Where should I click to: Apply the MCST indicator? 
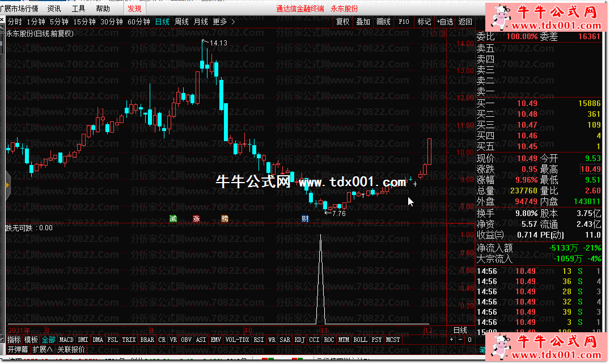point(393,340)
